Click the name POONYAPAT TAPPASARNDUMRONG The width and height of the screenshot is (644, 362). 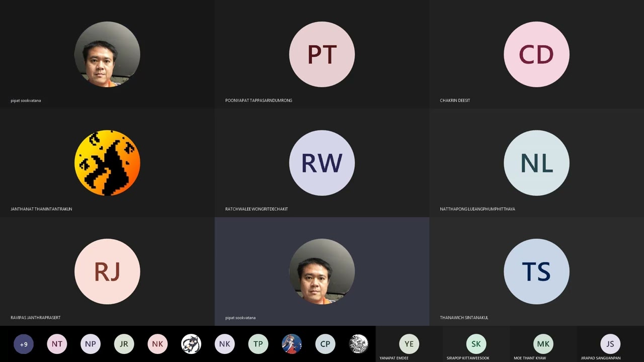click(259, 101)
